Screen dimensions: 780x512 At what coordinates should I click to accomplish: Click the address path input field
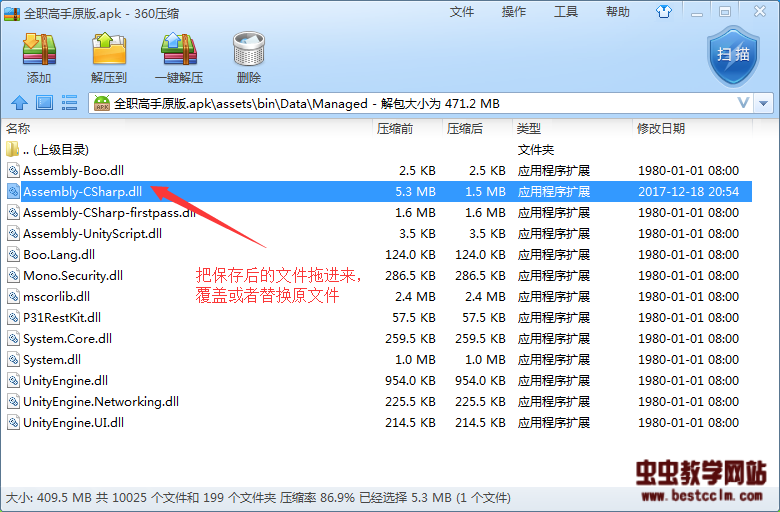pyautogui.click(x=423, y=103)
